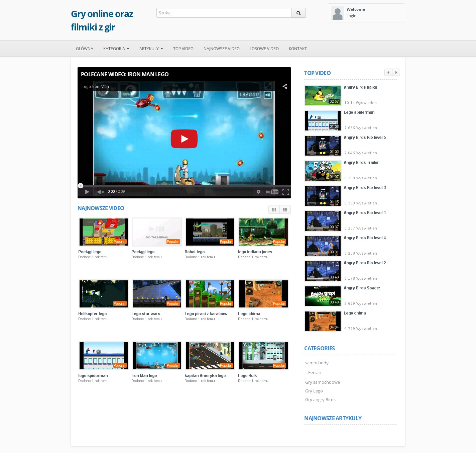The image size is (476, 453).
Task: Click the small play button in controls
Action: click(87, 192)
